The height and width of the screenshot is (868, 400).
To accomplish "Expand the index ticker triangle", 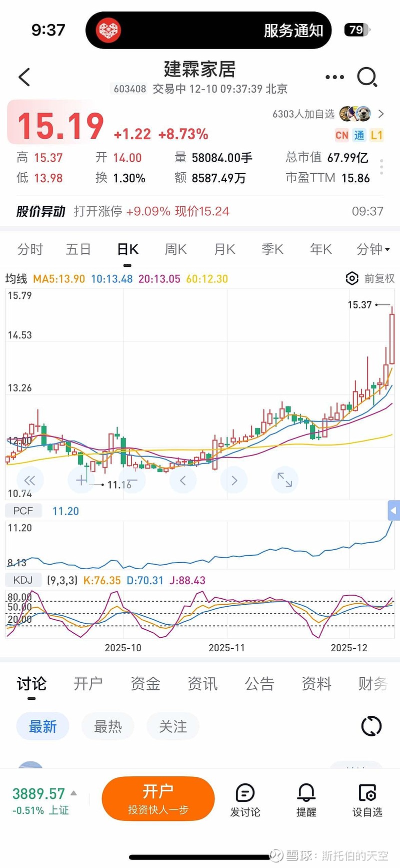I will pos(73,793).
